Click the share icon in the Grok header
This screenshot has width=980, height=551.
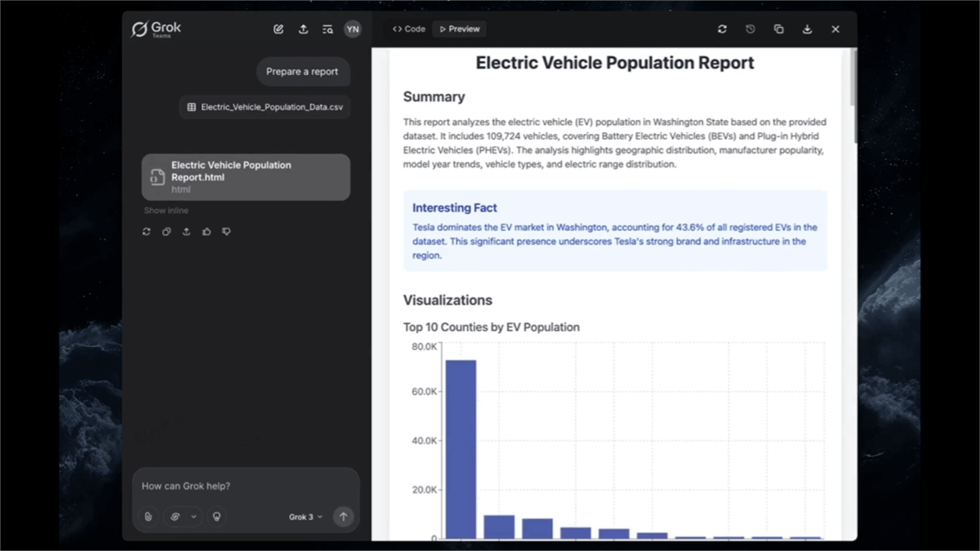(303, 29)
